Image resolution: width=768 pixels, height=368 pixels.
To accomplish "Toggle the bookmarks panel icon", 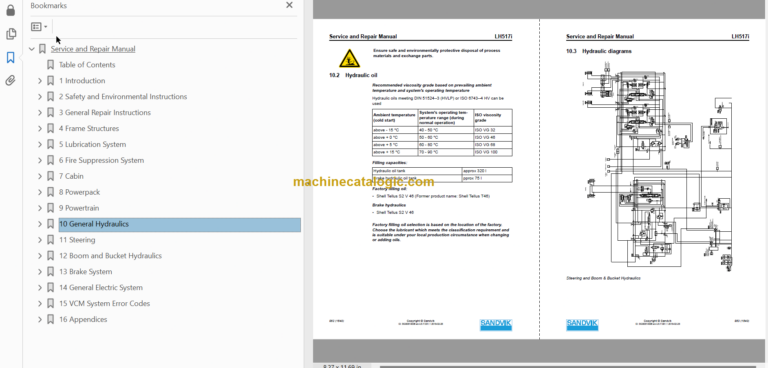I will point(10,58).
